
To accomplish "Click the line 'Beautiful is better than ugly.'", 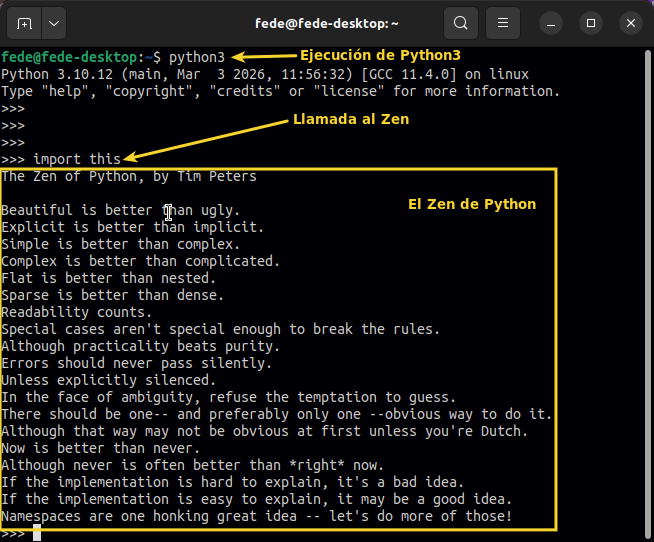I will (121, 210).
